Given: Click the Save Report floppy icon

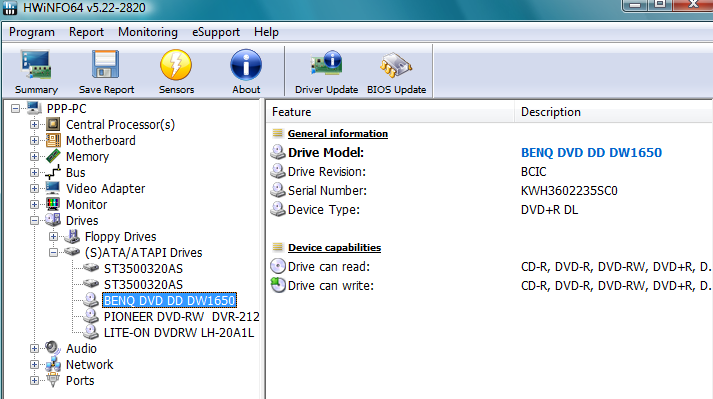Looking at the screenshot, I should pyautogui.click(x=106, y=65).
